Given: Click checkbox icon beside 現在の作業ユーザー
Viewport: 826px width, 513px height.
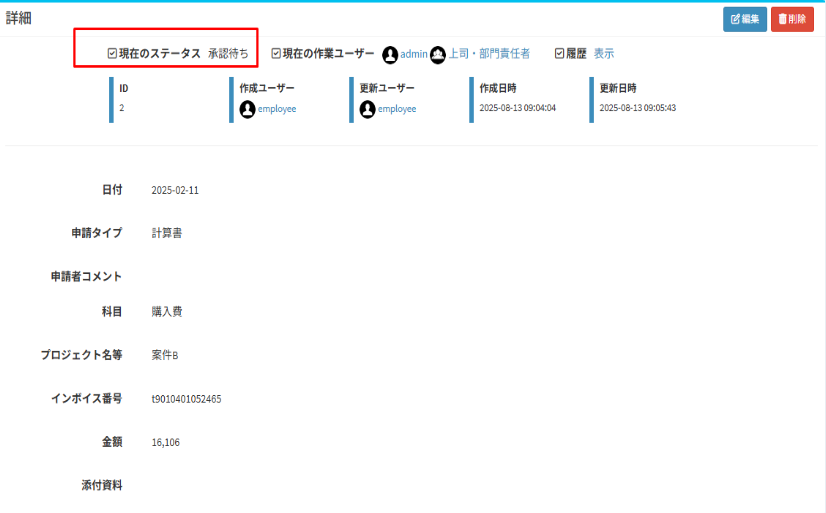Looking at the screenshot, I should coord(276,53).
